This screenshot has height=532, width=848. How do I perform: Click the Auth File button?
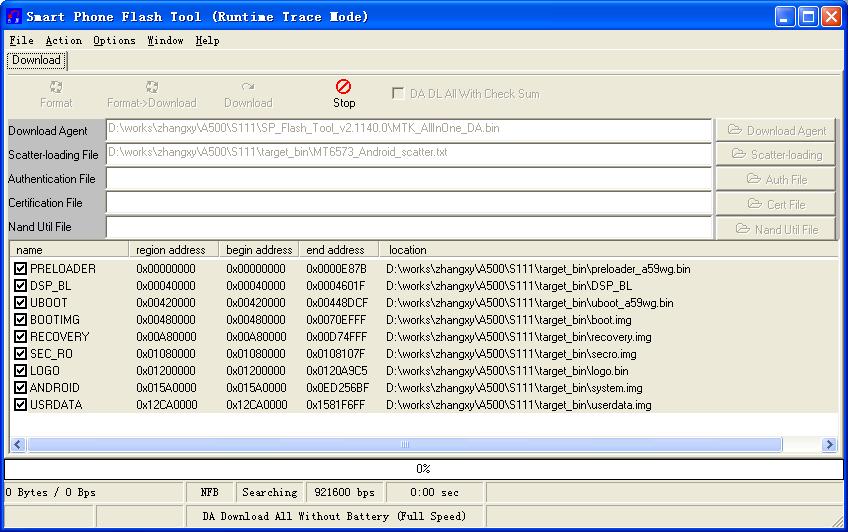pyautogui.click(x=776, y=179)
